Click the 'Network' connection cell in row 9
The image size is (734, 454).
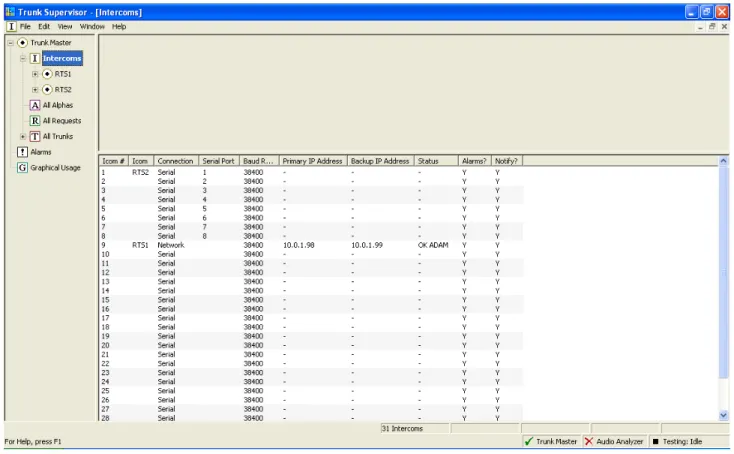tap(171, 245)
